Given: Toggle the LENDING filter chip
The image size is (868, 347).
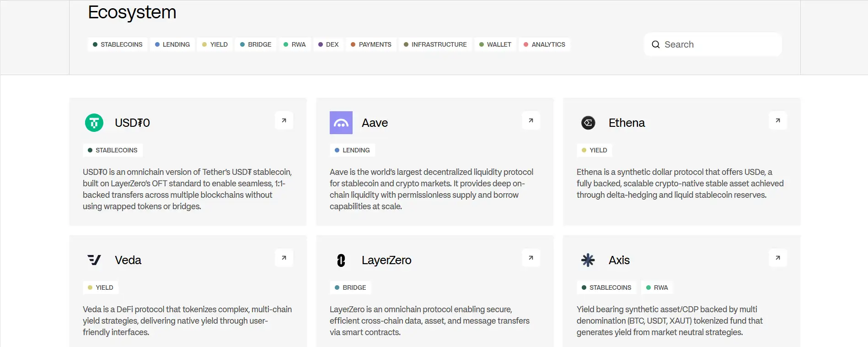Looking at the screenshot, I should tap(172, 44).
